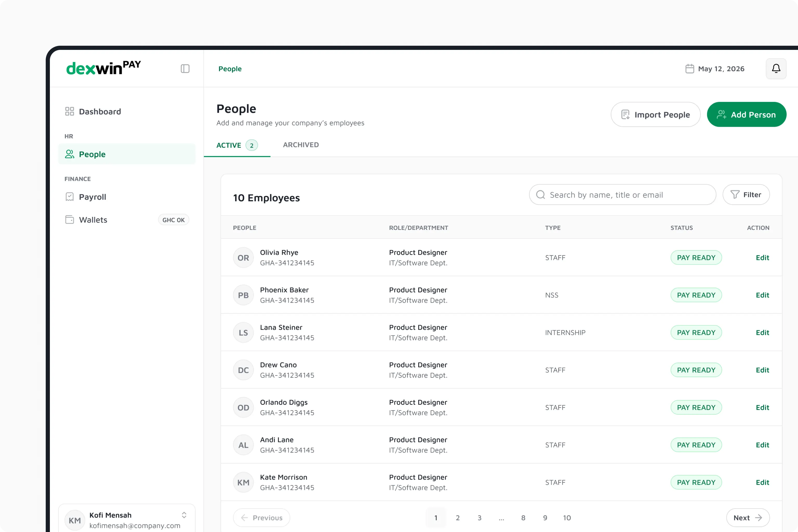798x532 pixels.
Task: Open the Filter options
Action: pos(746,195)
